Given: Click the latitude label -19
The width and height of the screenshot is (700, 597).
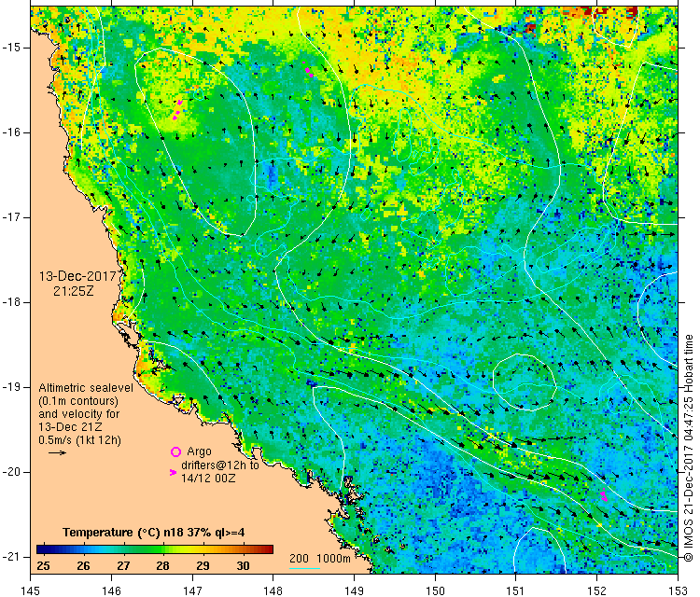Looking at the screenshot, I should pyautogui.click(x=12, y=387).
